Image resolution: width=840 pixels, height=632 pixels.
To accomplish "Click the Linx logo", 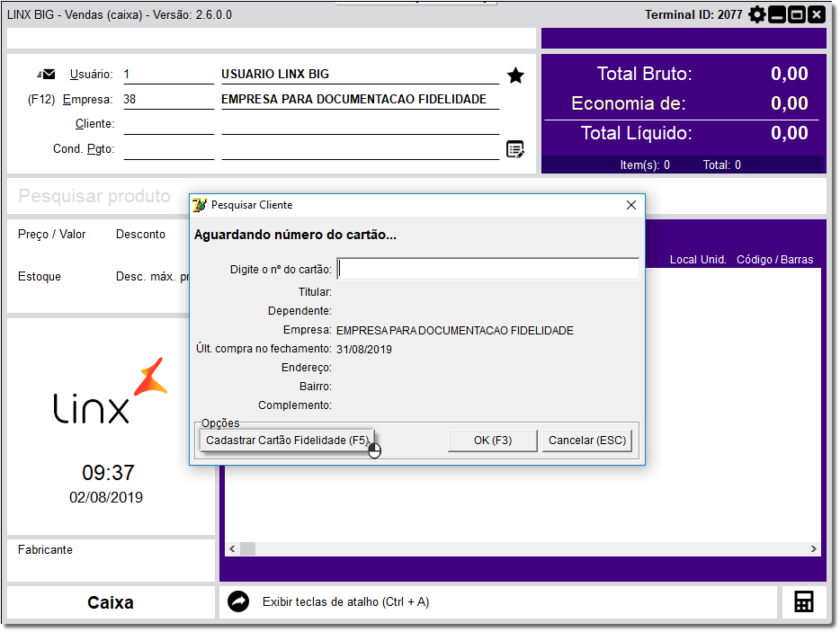I will coord(110,391).
